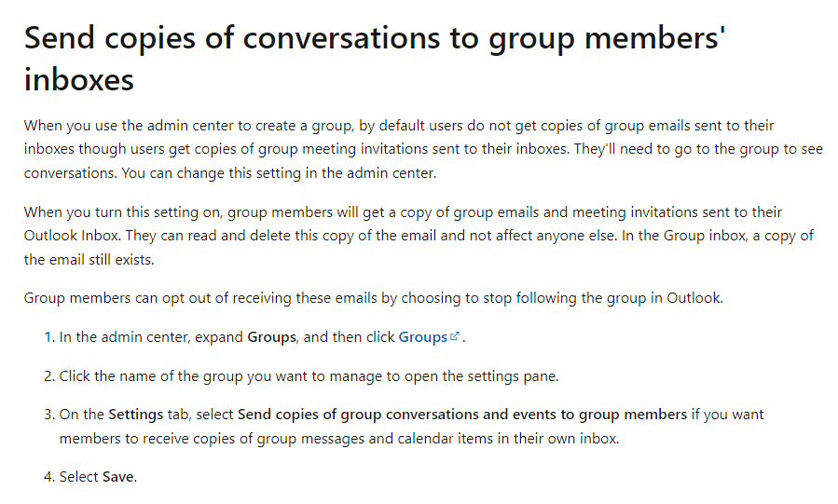Screen dimensions: 838x504
Task: Click the paragraph starting 'When you turn this setting on'
Action: click(419, 236)
